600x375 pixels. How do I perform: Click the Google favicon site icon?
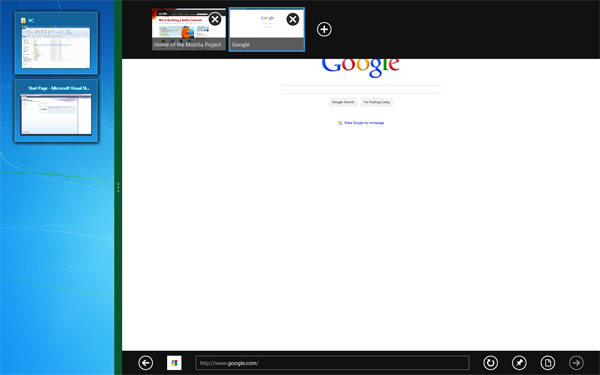[x=174, y=363]
